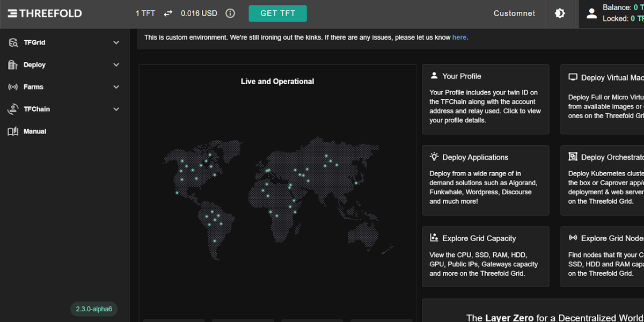The height and width of the screenshot is (322, 644).
Task: Click the TFGrid sidebar icon
Action: (x=13, y=42)
